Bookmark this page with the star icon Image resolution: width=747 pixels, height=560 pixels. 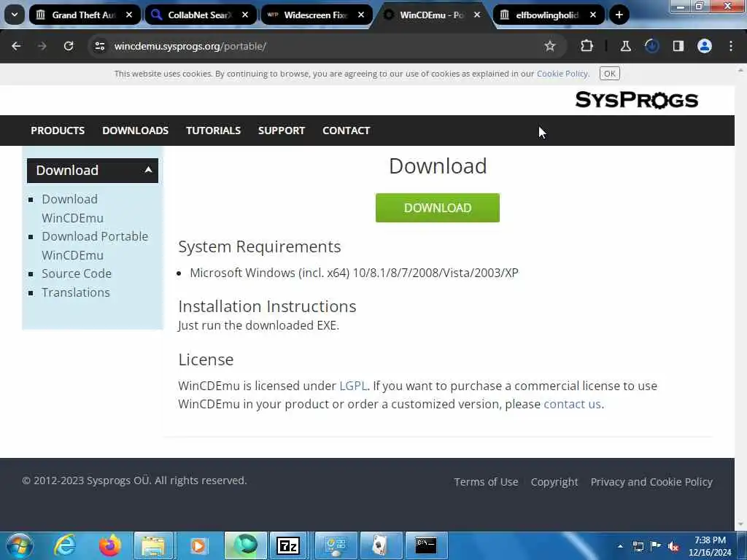[550, 46]
